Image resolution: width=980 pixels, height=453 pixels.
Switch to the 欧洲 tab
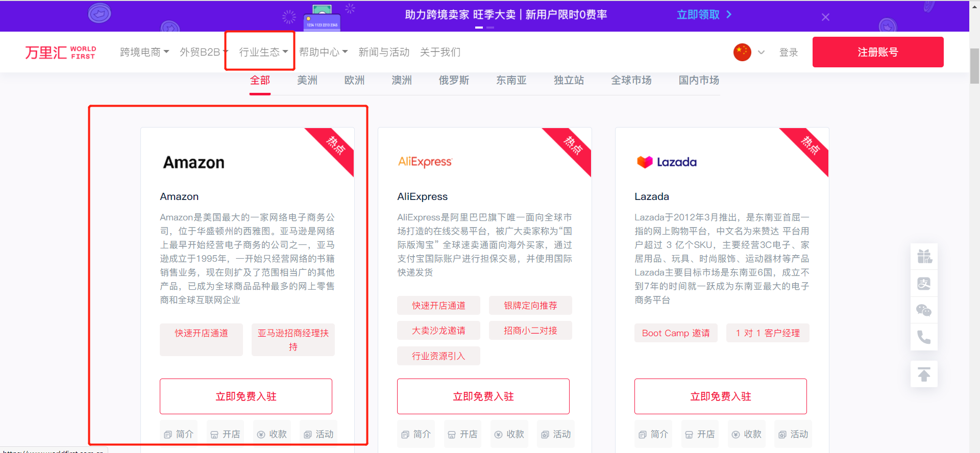pyautogui.click(x=354, y=80)
